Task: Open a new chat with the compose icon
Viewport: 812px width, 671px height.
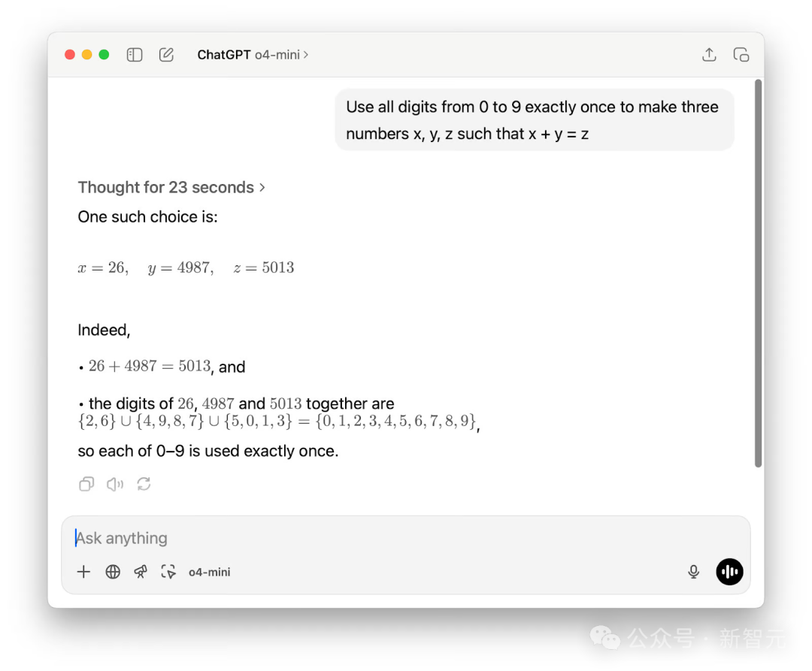Action: pos(166,54)
